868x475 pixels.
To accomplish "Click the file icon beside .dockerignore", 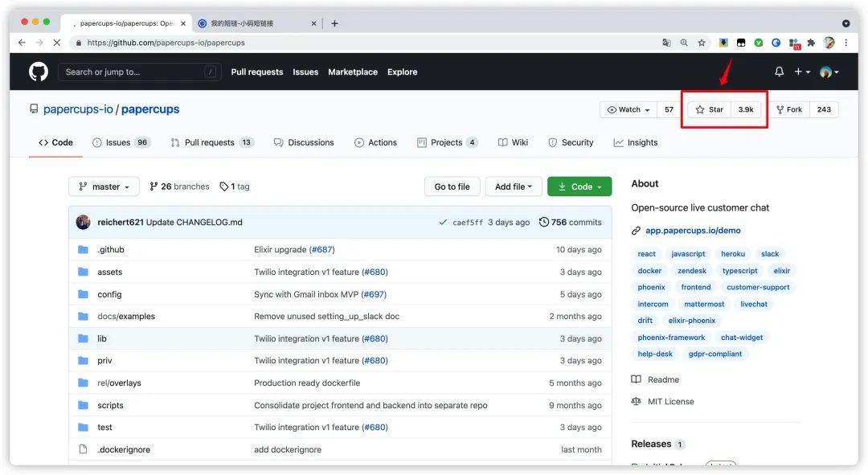I will click(x=83, y=449).
